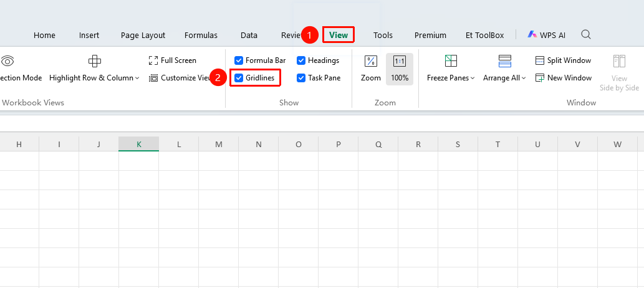Select column M header
644x288 pixels.
tap(218, 144)
